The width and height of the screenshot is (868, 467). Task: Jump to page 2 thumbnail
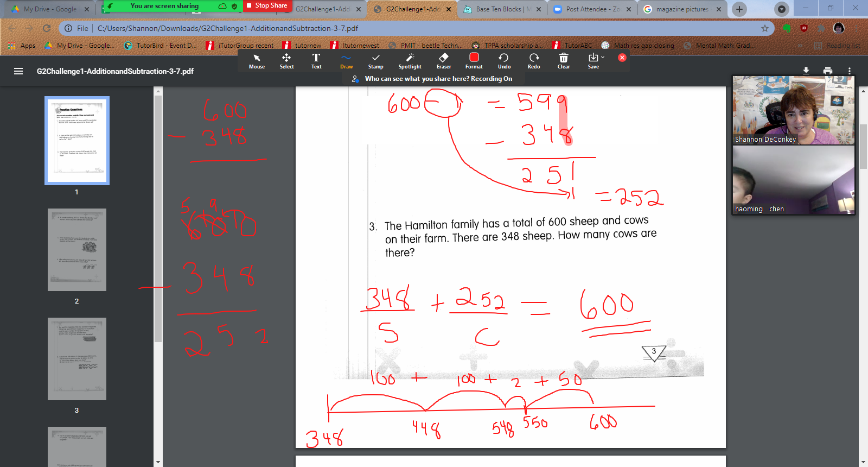pos(77,250)
